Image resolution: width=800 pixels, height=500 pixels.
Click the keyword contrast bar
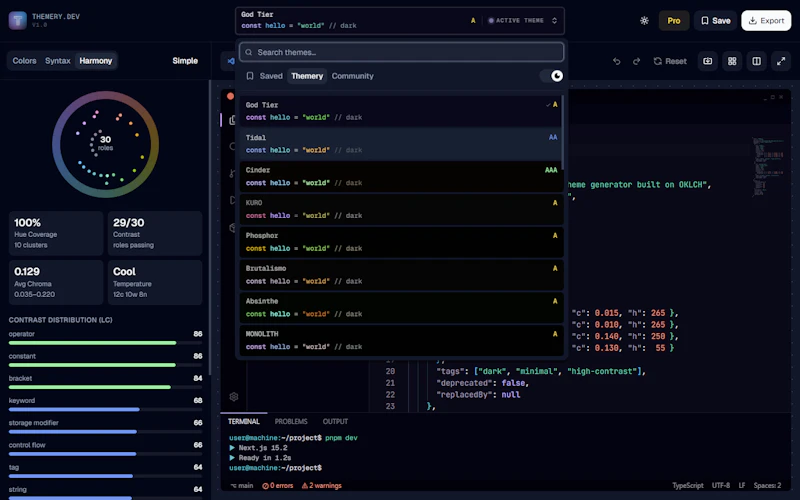click(106, 409)
